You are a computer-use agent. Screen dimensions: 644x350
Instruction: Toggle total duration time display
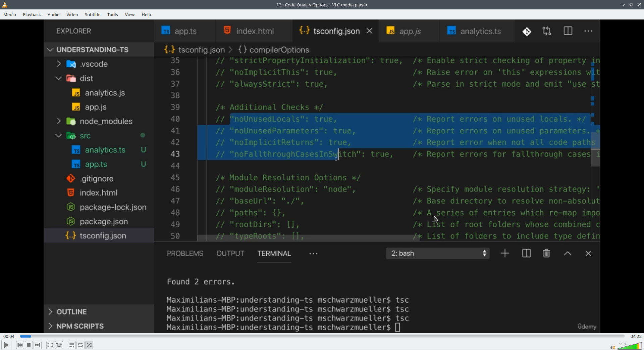pos(636,336)
